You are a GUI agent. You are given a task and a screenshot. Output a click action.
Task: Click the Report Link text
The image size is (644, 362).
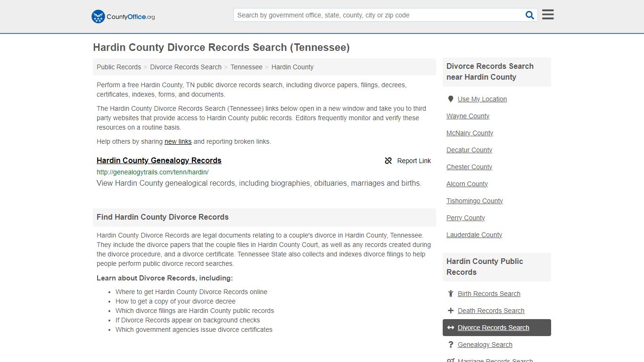click(x=414, y=161)
